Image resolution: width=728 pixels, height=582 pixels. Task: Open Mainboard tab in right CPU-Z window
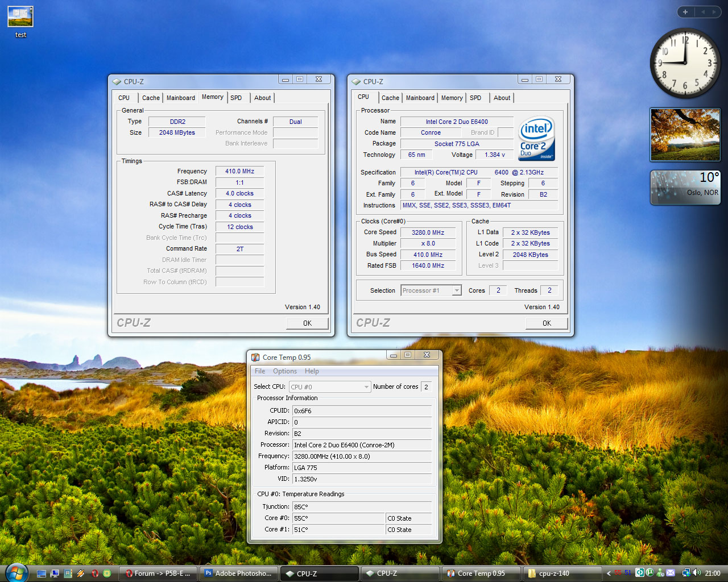click(x=420, y=98)
